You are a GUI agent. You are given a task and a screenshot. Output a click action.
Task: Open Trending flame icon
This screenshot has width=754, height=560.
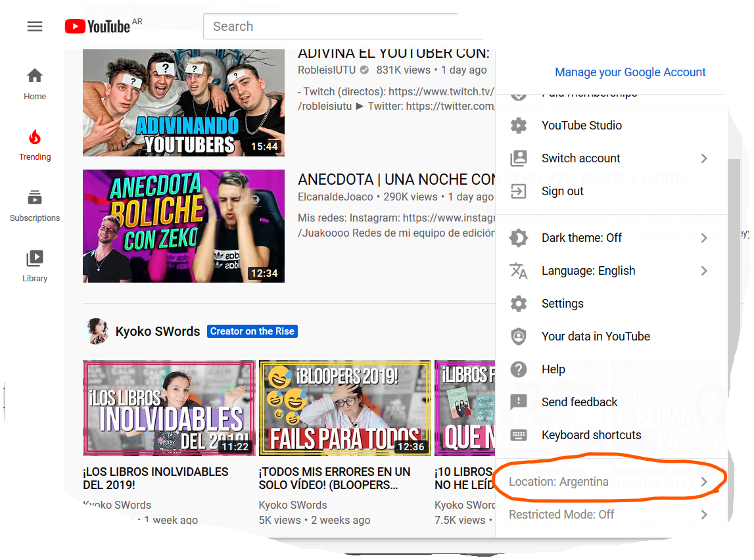35,138
